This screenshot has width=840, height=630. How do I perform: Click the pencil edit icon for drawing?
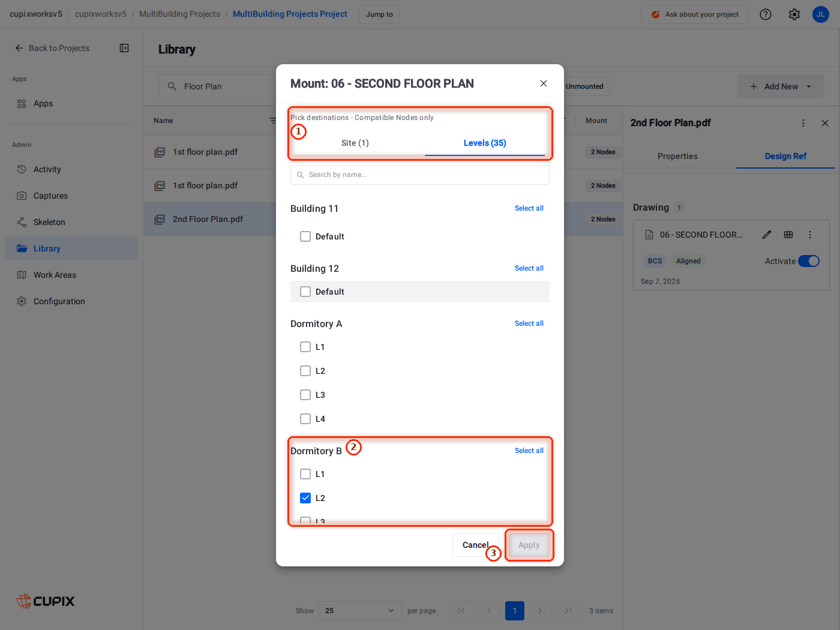[767, 235]
